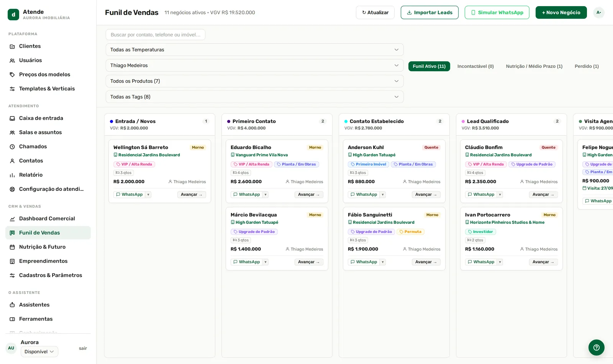Go to Preços dos modelos
The height and width of the screenshot is (364, 613).
coord(48,74)
